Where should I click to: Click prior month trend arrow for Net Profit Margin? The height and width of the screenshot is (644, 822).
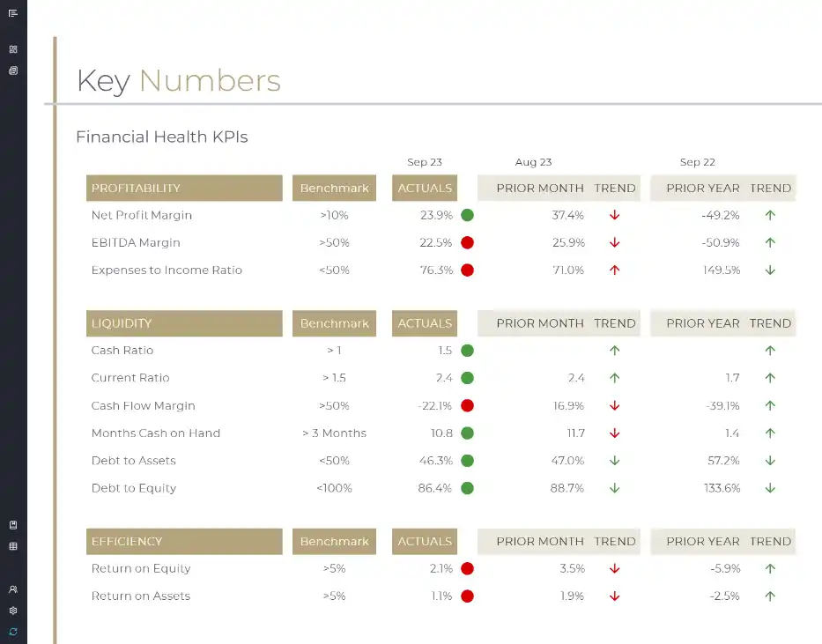614,215
